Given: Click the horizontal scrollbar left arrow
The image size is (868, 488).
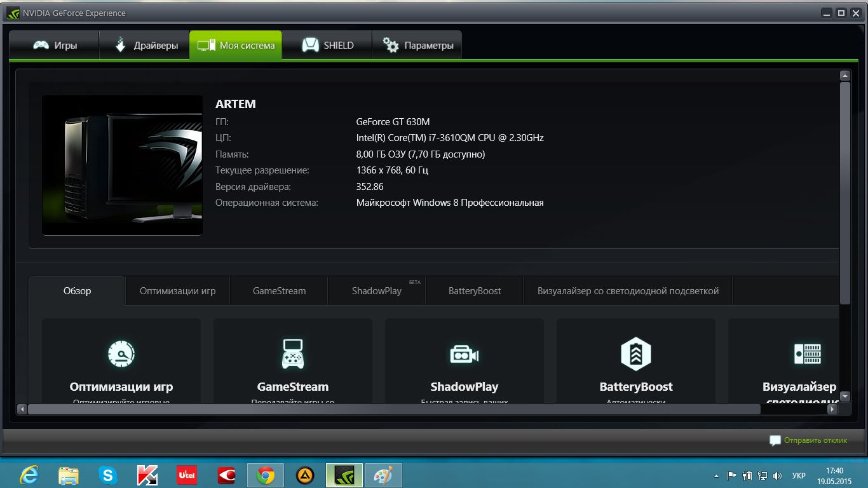Looking at the screenshot, I should (22, 410).
